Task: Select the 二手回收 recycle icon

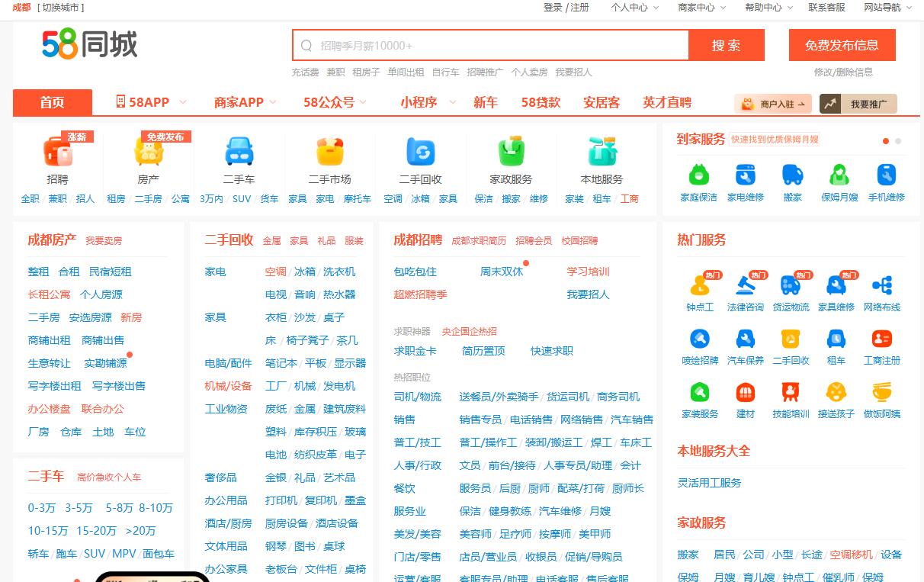Action: [x=420, y=152]
